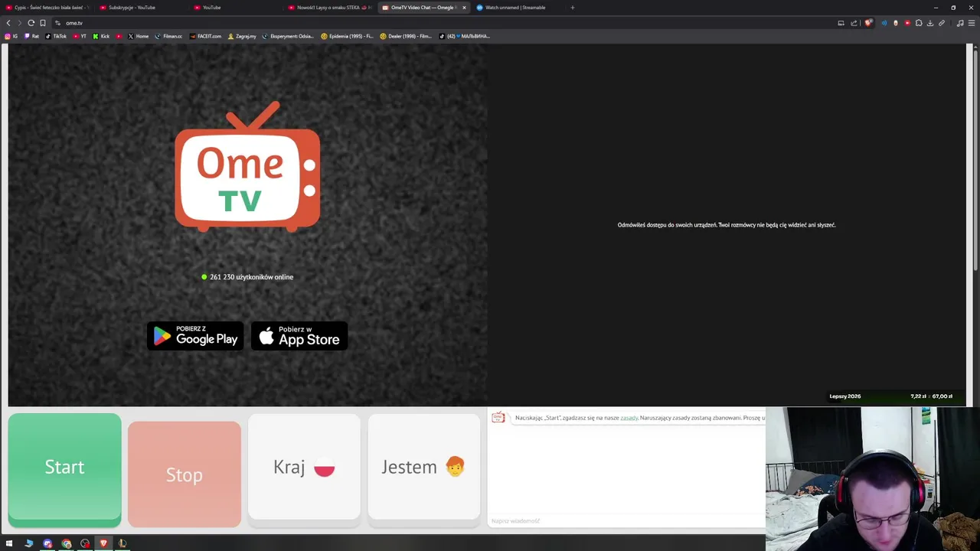Viewport: 980px width, 551px height.
Task: Go back in browser history
Action: [8, 23]
